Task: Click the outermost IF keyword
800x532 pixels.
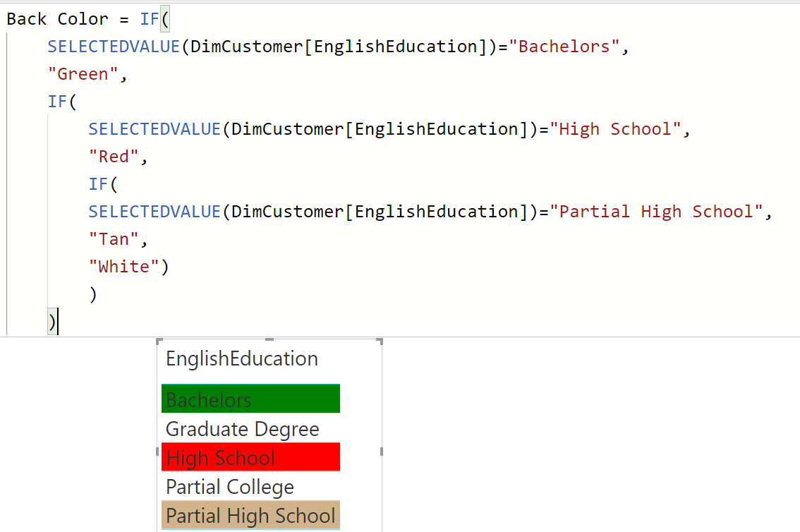Action: tap(149, 18)
